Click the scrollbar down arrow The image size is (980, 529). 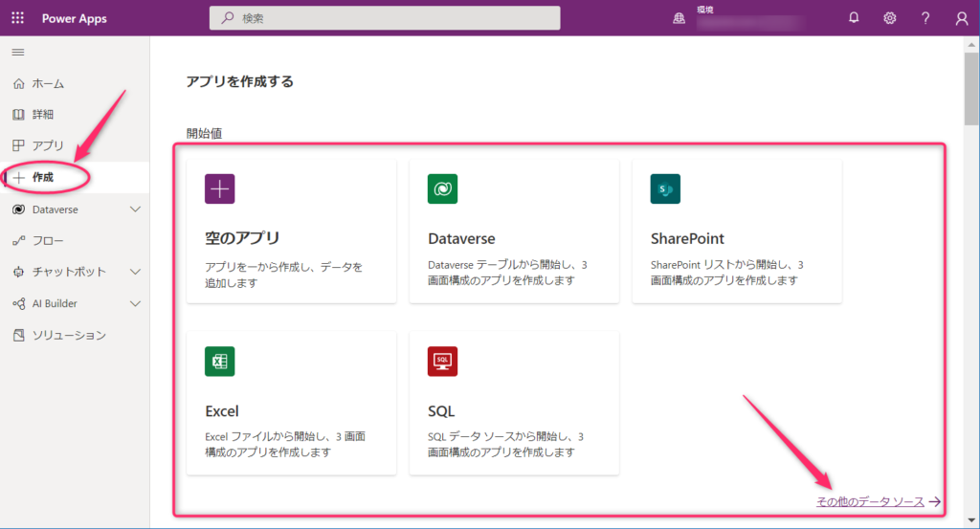click(x=971, y=519)
